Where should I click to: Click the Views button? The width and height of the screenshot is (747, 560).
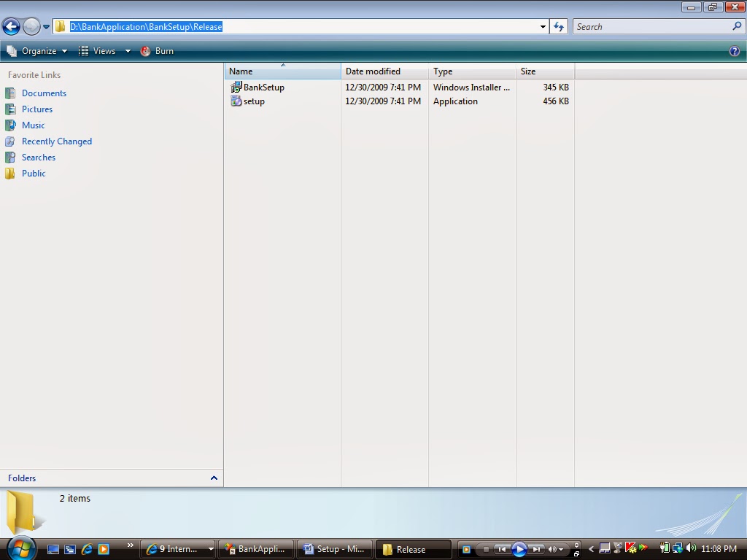tap(97, 51)
